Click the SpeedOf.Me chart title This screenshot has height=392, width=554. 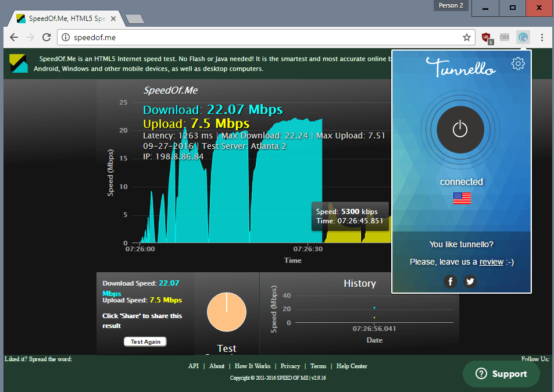coord(170,90)
